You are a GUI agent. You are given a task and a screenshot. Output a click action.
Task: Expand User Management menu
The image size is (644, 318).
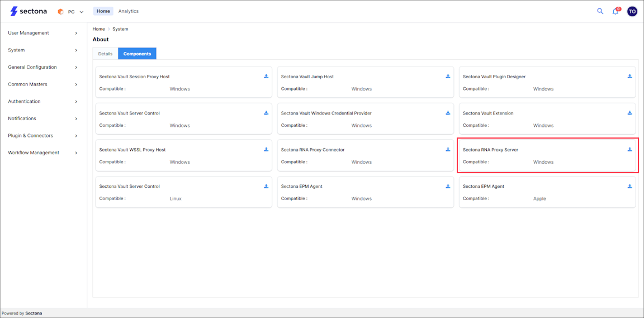(43, 33)
